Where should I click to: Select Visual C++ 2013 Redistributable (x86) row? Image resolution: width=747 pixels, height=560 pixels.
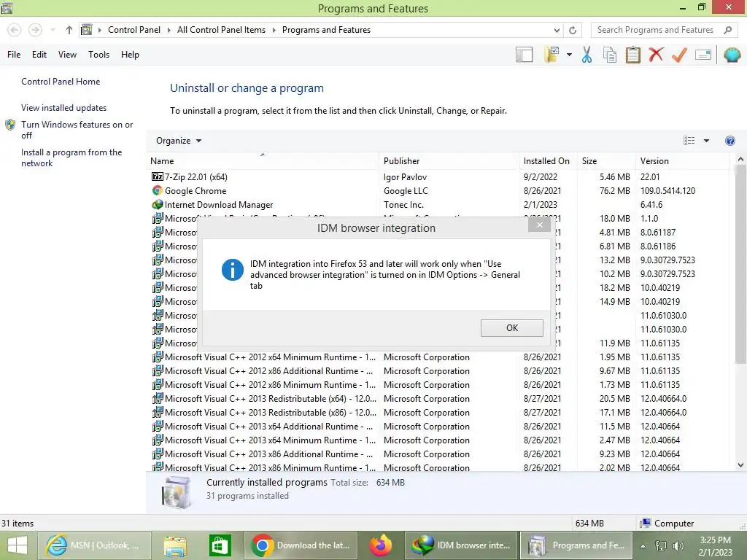tap(438, 412)
